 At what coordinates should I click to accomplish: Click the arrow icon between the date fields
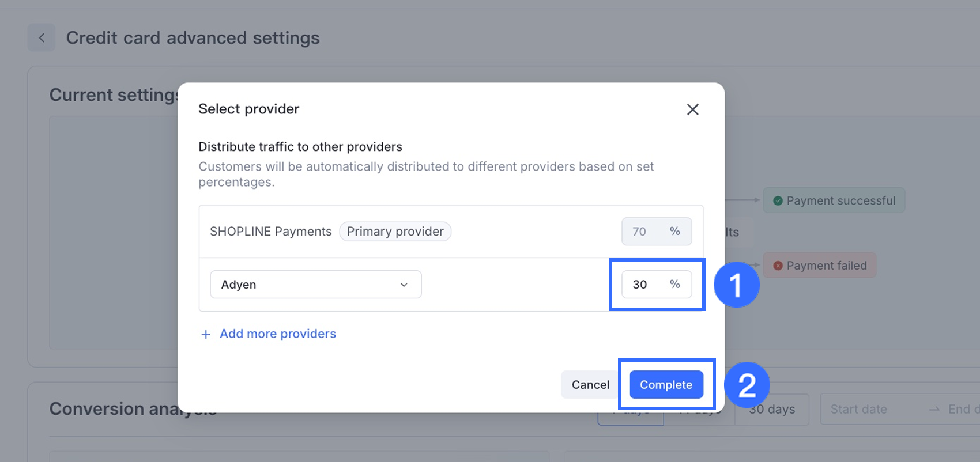click(x=934, y=409)
